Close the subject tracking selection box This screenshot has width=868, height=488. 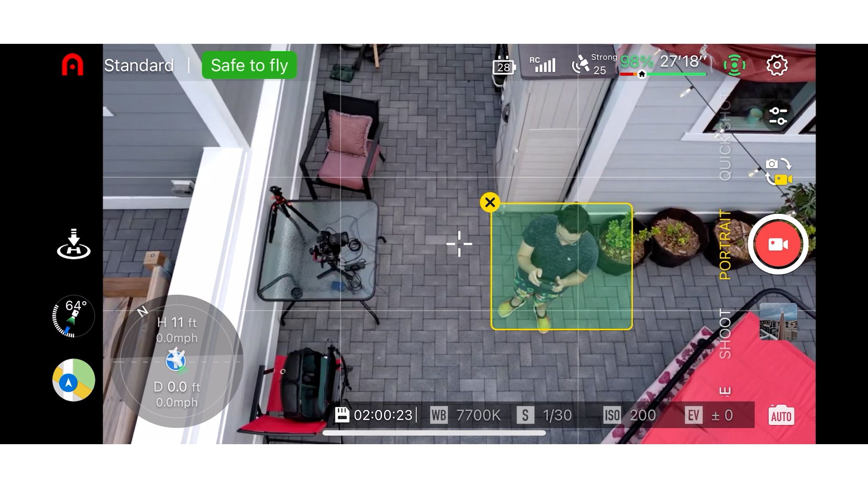point(490,202)
